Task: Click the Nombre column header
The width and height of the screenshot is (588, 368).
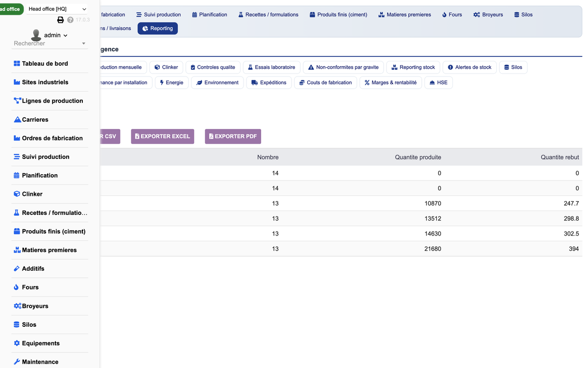Action: pos(268,157)
